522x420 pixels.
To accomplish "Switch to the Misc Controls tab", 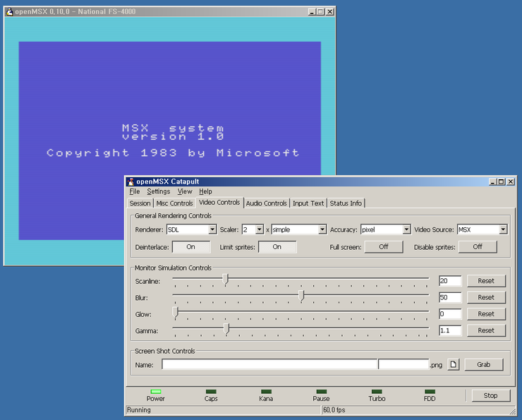I will pos(174,203).
